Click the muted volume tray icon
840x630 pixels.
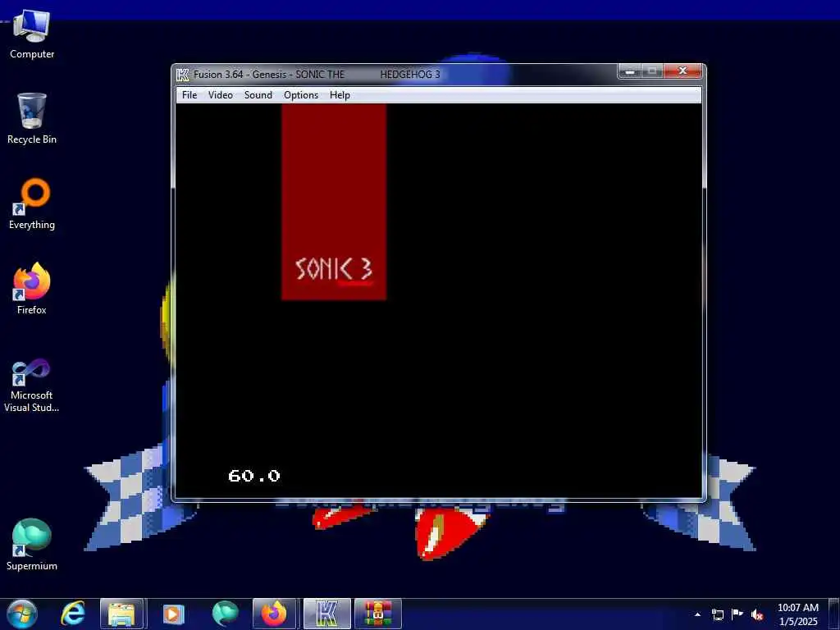pos(757,614)
